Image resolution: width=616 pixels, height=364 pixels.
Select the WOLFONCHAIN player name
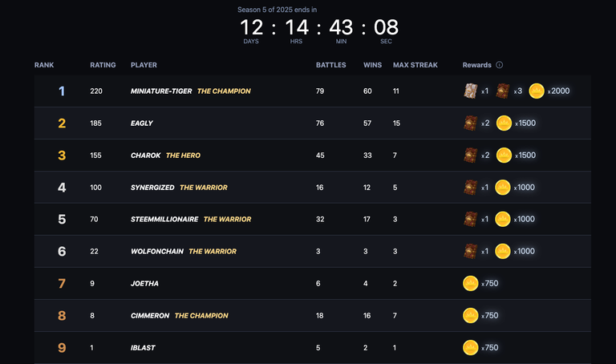click(x=156, y=251)
